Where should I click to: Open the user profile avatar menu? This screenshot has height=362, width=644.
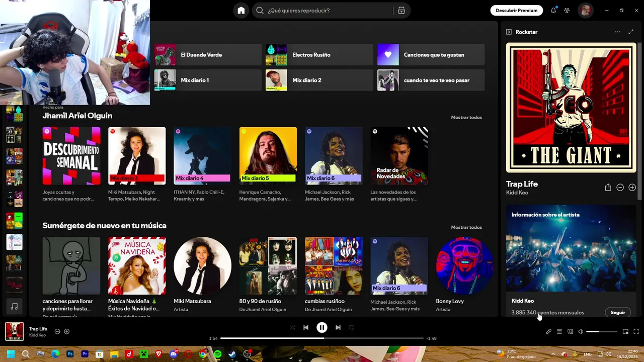(x=585, y=10)
